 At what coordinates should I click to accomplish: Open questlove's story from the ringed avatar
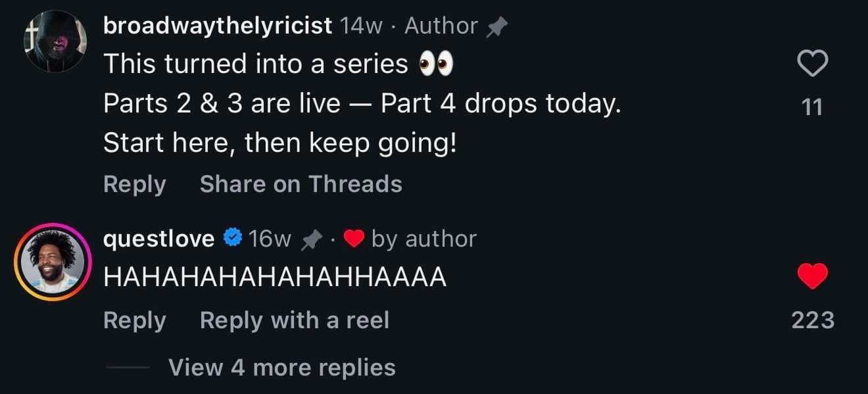point(53,262)
